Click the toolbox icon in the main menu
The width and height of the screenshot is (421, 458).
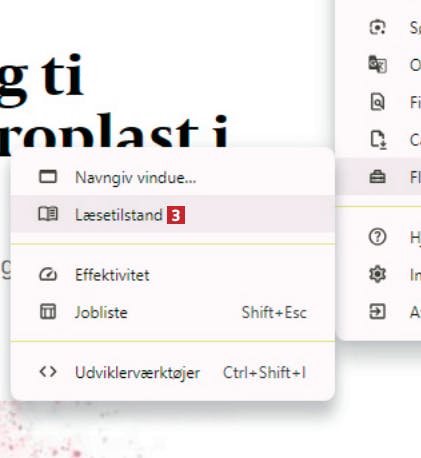pos(377,177)
